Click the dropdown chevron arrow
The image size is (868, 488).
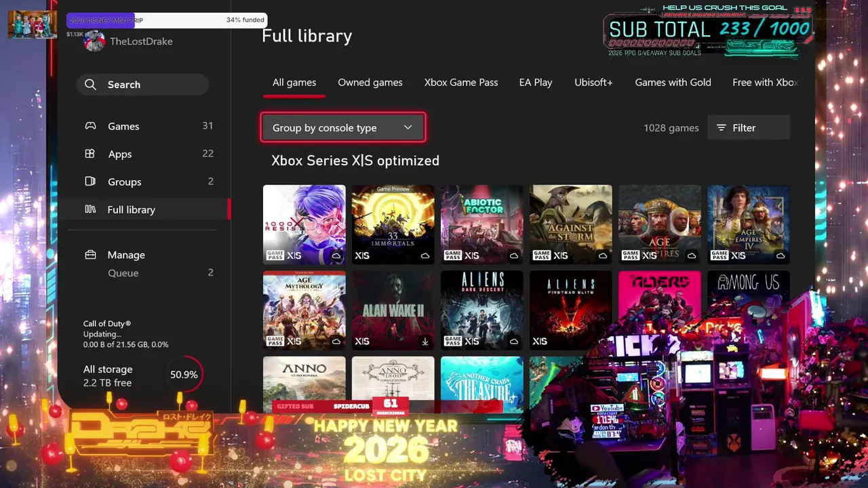point(408,127)
